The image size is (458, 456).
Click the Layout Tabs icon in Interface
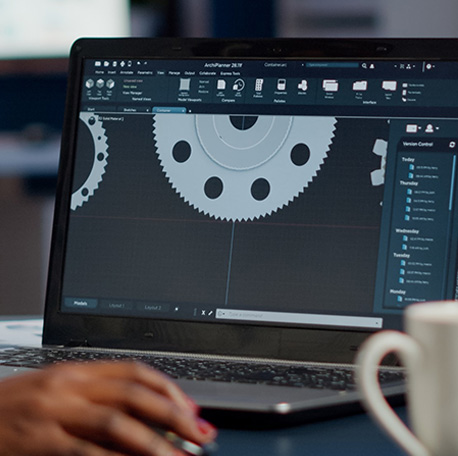pos(389,86)
